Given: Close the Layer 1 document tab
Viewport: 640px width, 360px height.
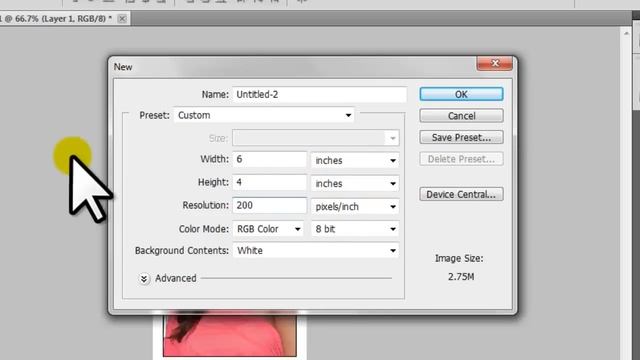Looking at the screenshot, I should tap(122, 19).
